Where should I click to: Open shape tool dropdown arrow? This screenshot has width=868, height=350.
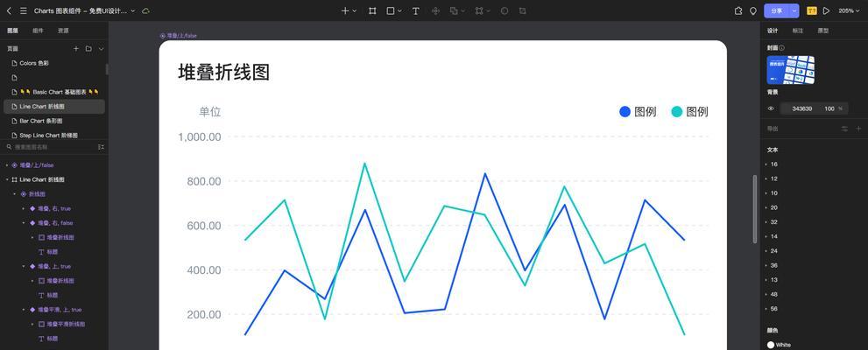[x=399, y=10]
